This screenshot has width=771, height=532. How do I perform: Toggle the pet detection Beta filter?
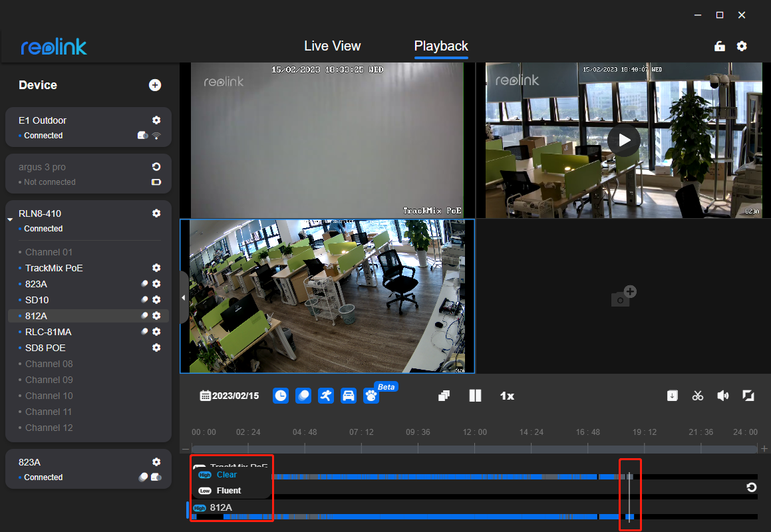point(371,396)
